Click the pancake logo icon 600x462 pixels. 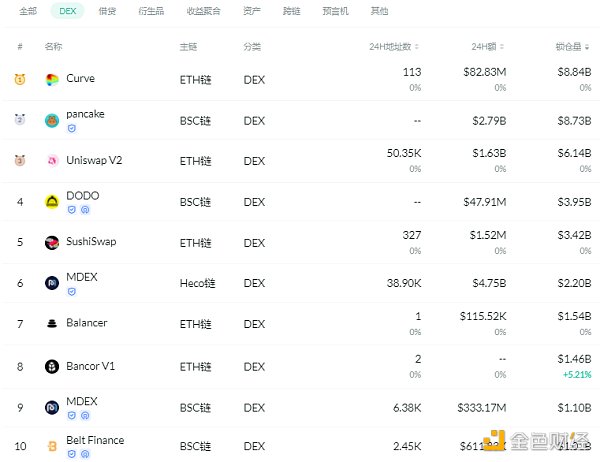click(52, 121)
